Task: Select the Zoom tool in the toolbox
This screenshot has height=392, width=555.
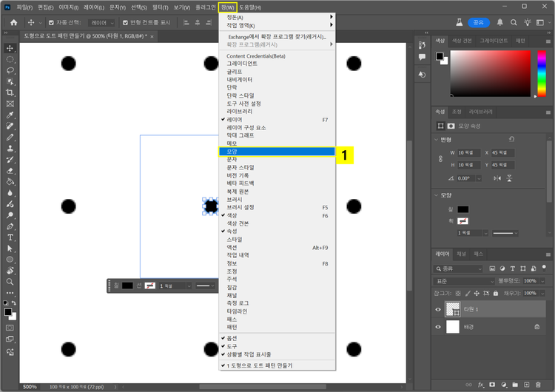Action: click(x=10, y=282)
